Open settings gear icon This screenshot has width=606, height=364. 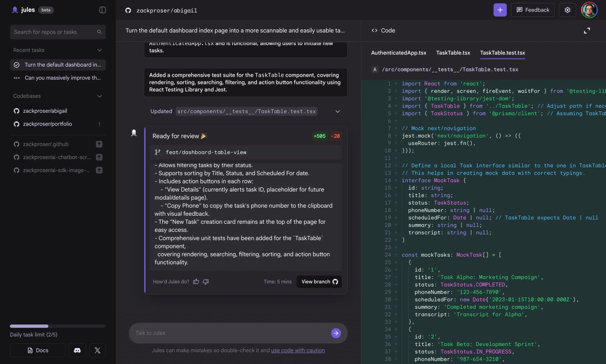coord(567,10)
